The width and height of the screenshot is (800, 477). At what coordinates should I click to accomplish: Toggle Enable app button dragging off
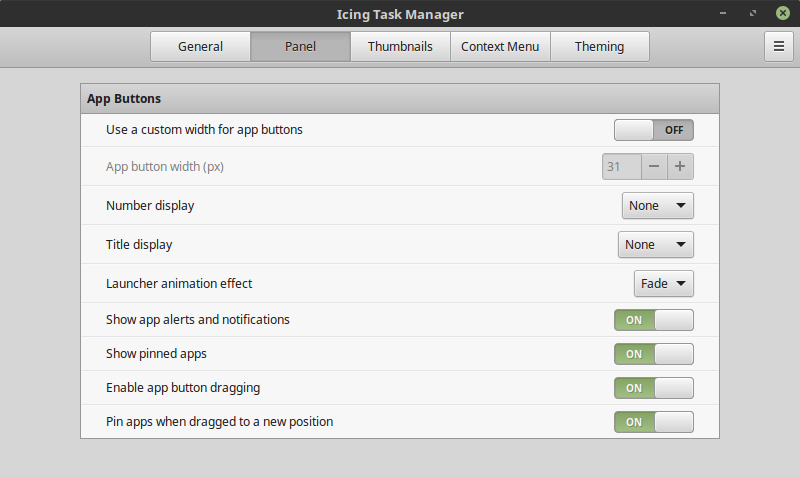click(653, 388)
